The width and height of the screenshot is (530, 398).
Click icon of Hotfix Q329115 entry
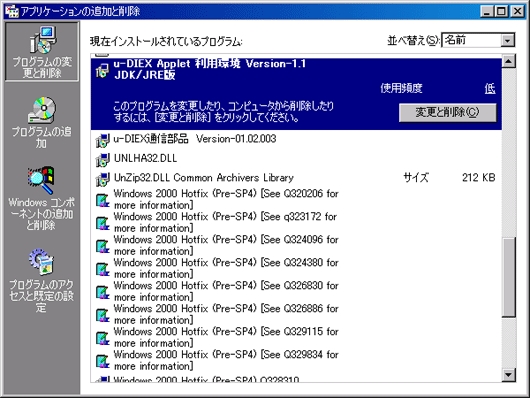[103, 338]
